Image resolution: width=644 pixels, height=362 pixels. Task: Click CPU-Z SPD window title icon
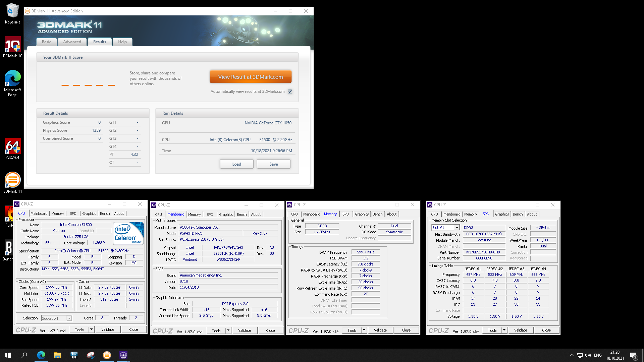pos(430,205)
